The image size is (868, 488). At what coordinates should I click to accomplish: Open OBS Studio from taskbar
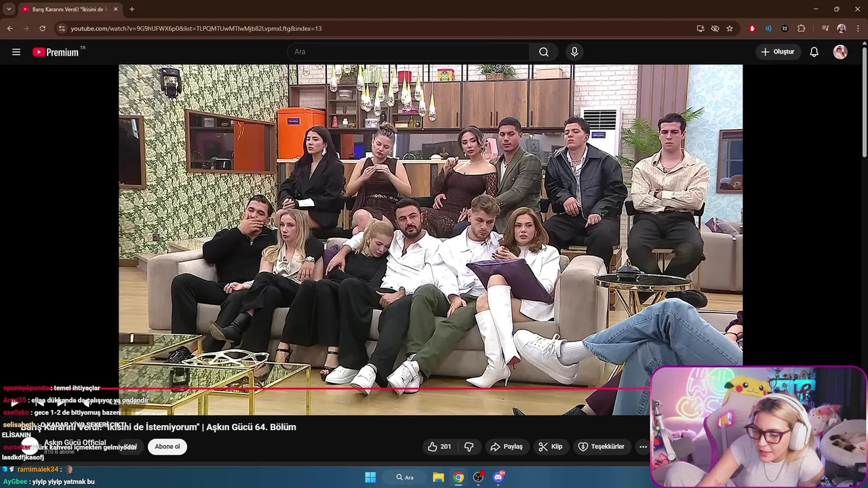point(478,477)
